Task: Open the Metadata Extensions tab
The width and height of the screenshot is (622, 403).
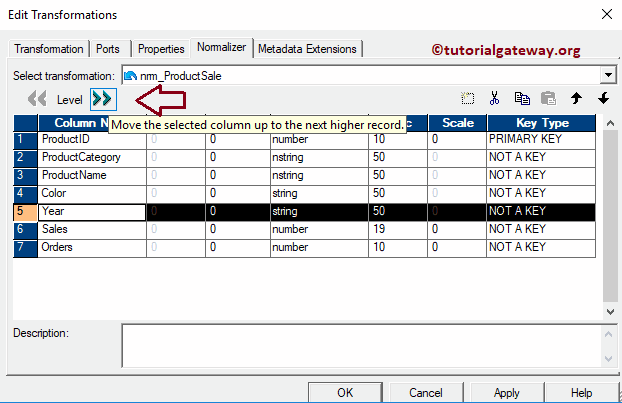Action: (x=307, y=49)
